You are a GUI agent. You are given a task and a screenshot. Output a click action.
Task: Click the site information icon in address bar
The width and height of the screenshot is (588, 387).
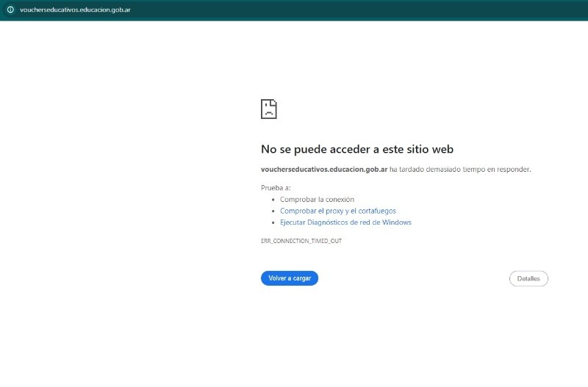[10, 10]
